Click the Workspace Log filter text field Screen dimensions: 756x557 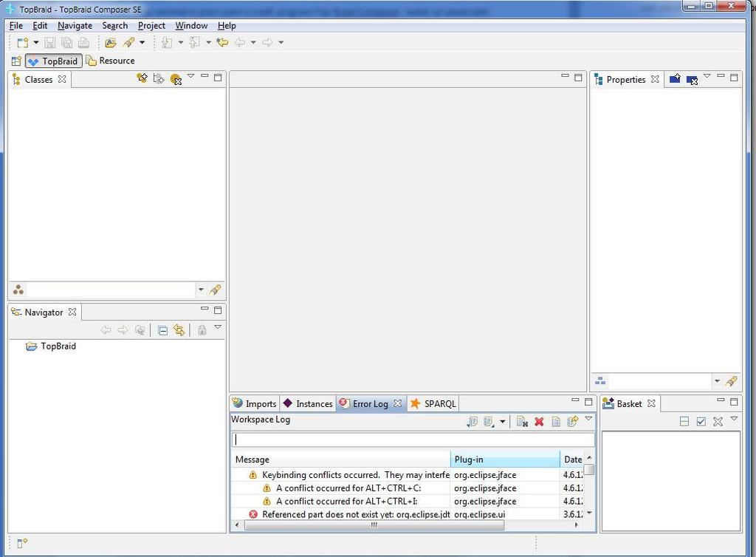click(x=413, y=440)
